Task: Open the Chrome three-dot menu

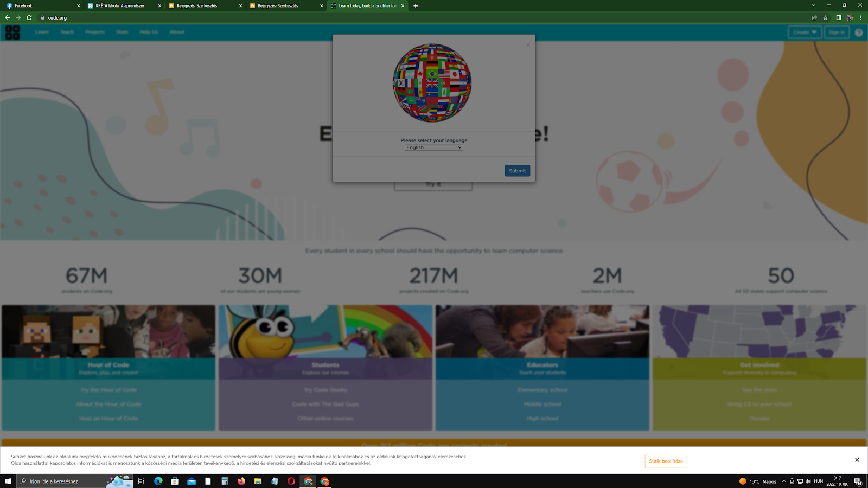Action: click(x=860, y=18)
